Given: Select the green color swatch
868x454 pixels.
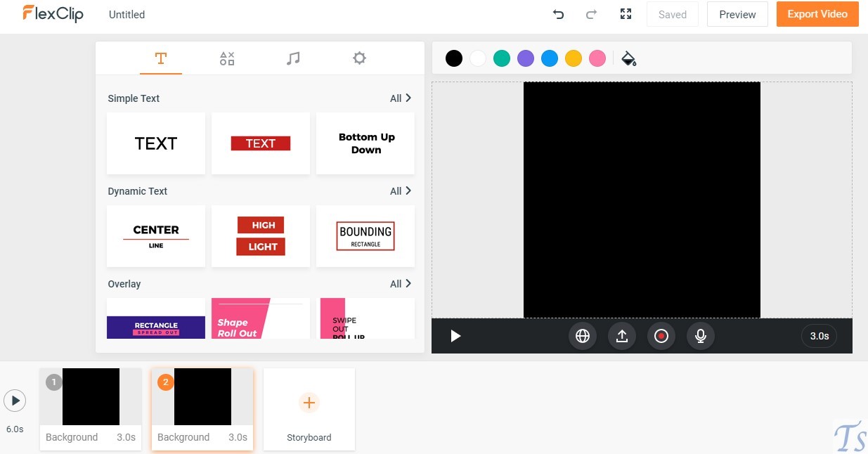Looking at the screenshot, I should click(502, 58).
